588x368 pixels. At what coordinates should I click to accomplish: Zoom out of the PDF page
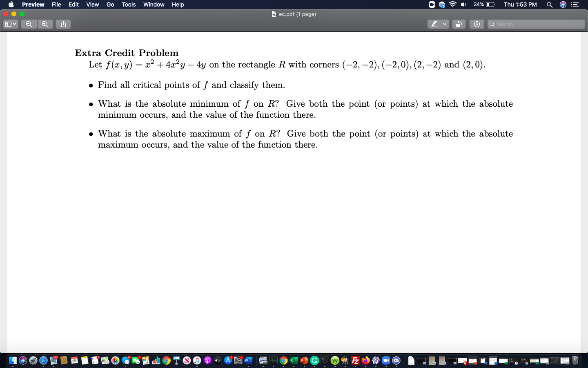29,24
